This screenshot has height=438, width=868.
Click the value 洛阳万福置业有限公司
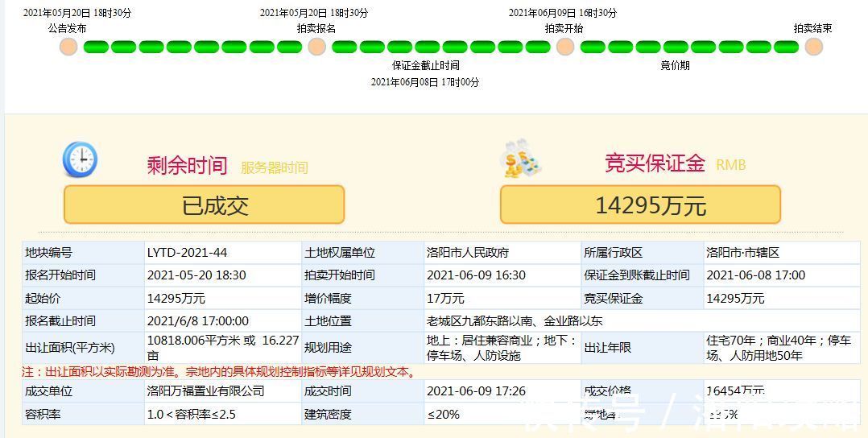(x=205, y=391)
